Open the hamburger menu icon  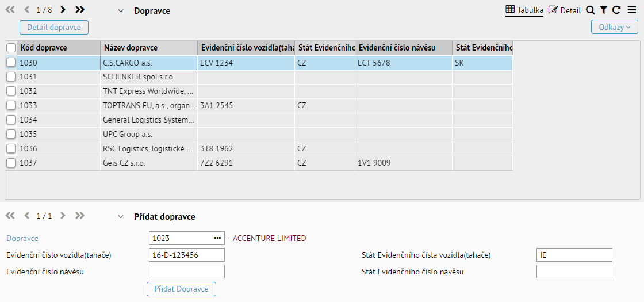[x=632, y=10]
